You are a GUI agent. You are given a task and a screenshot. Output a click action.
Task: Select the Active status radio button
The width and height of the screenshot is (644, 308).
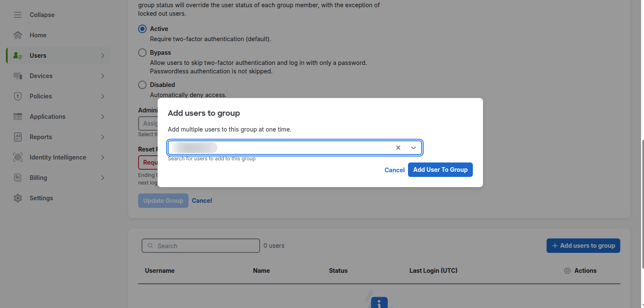(x=142, y=29)
